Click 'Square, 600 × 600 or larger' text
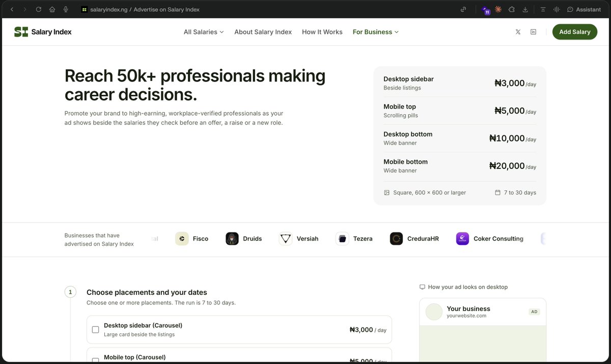 click(430, 192)
